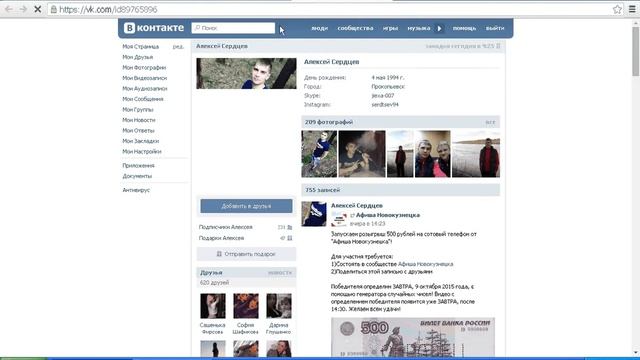Open friend Сашенька Фирсова thumbnail
The image size is (640, 360).
coord(213,306)
